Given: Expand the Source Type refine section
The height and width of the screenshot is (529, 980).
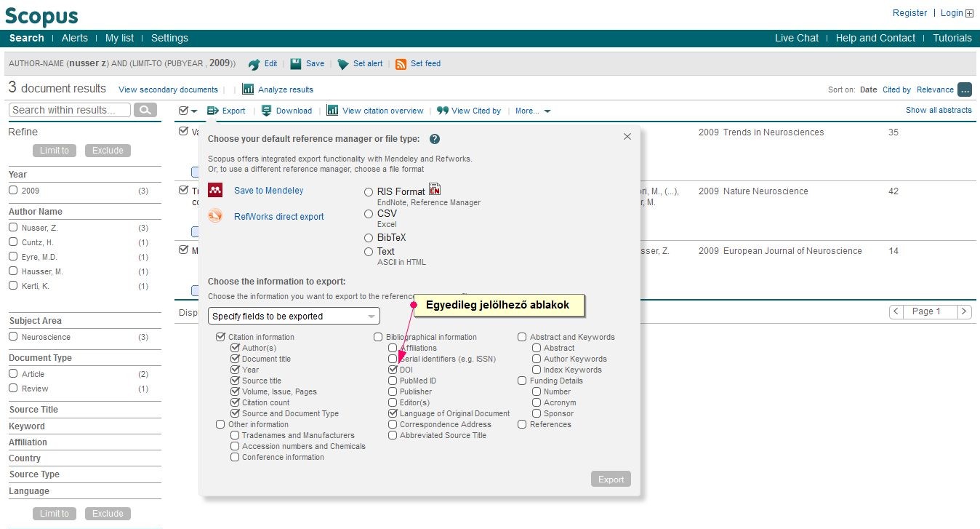Looking at the screenshot, I should pos(34,474).
